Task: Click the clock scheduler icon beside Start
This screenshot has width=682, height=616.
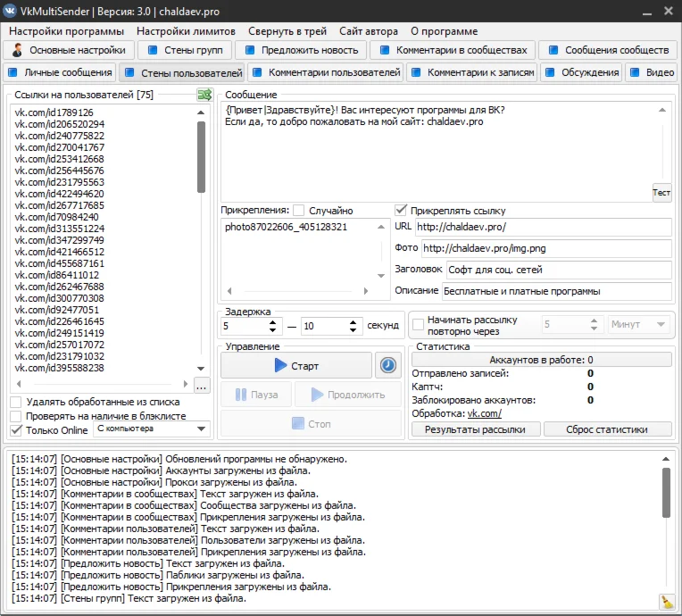Action: pyautogui.click(x=387, y=365)
